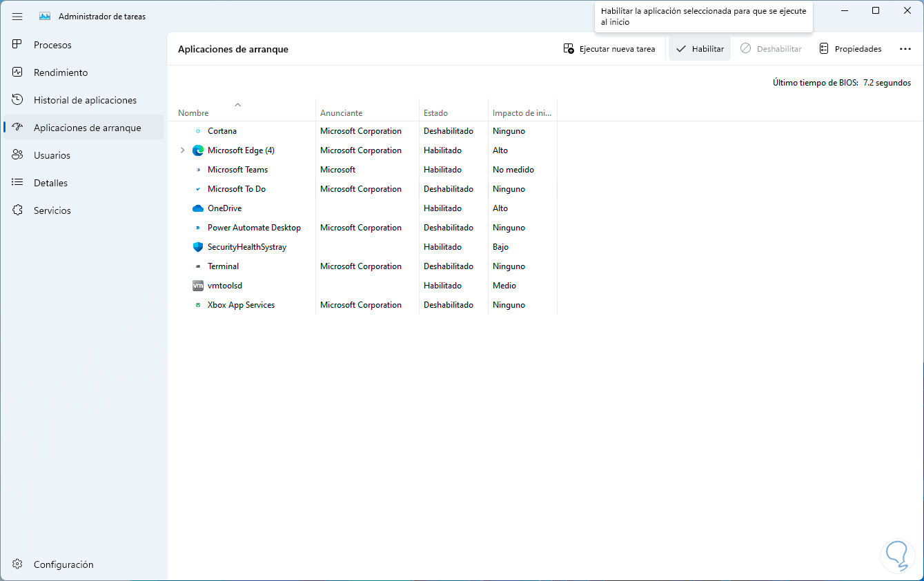Click the OneDrive cloud icon
This screenshot has width=924, height=581.
pyautogui.click(x=198, y=208)
